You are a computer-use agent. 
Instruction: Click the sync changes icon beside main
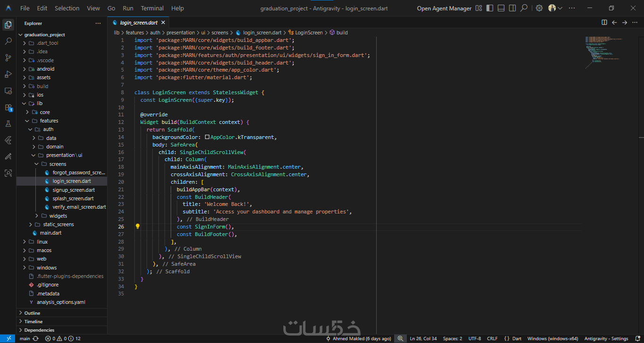click(x=36, y=338)
